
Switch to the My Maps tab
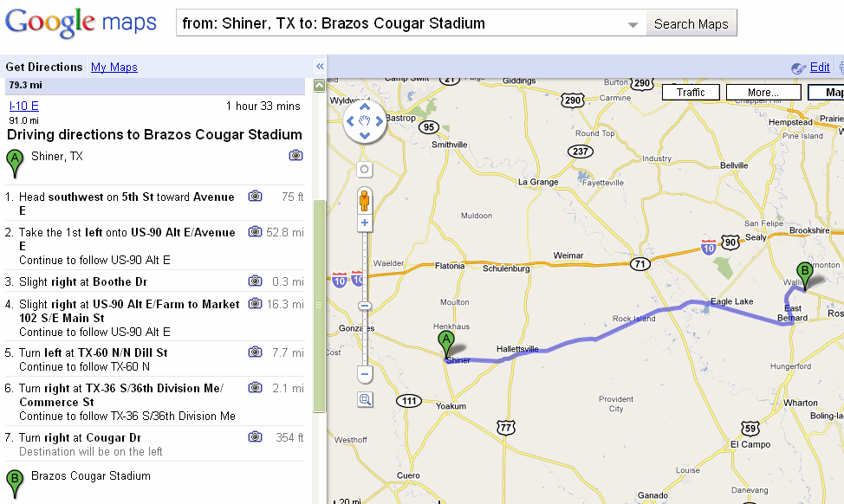click(x=114, y=68)
